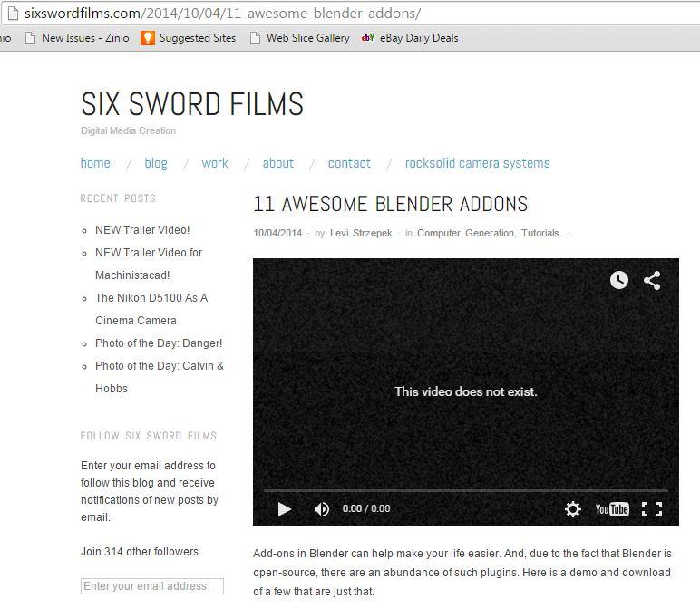This screenshot has height=608, width=700.
Task: Click the 10/04/2014 post date
Action: (x=277, y=233)
